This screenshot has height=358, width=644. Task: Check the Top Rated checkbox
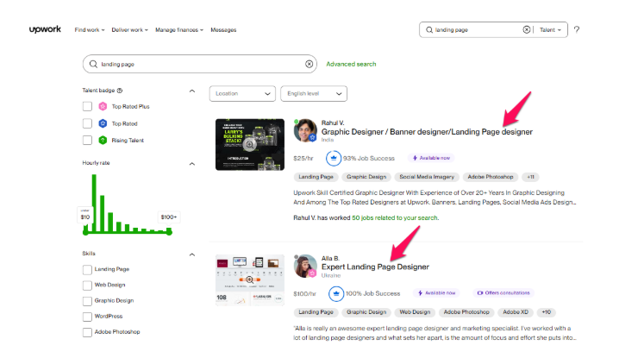tap(87, 123)
